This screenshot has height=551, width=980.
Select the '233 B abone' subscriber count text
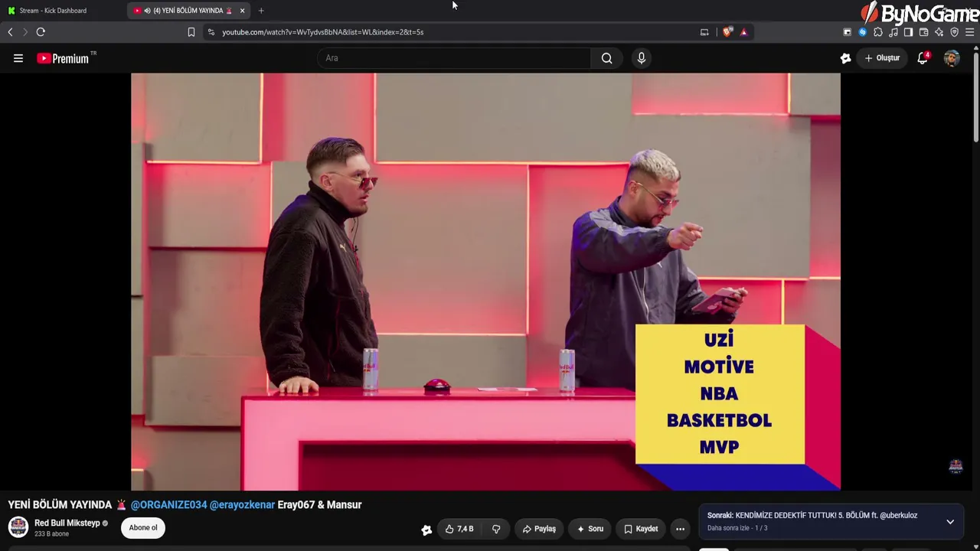coord(51,534)
